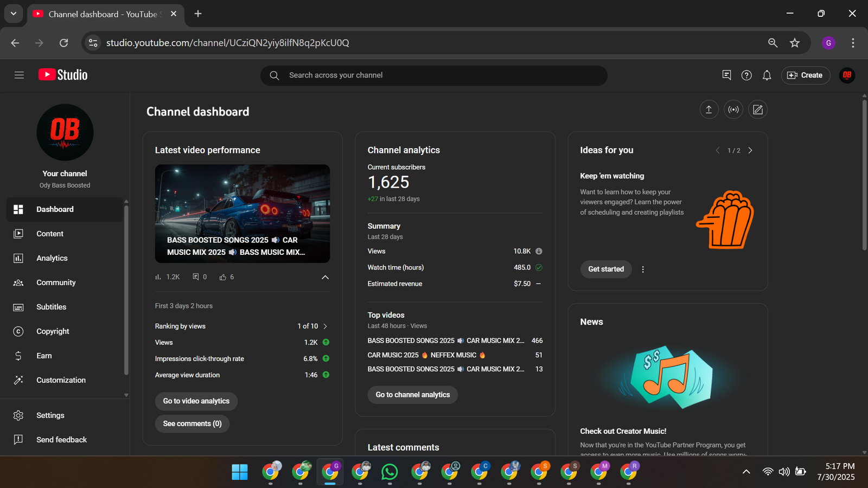The height and width of the screenshot is (488, 868).
Task: Click the latest video comments count icon
Action: [x=196, y=277]
